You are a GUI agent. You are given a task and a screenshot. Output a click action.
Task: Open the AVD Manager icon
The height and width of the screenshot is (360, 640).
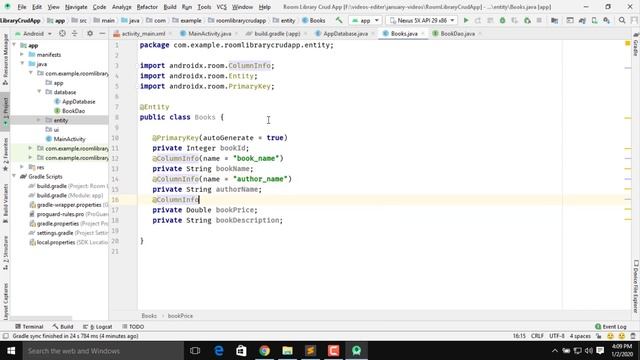[x=594, y=20]
